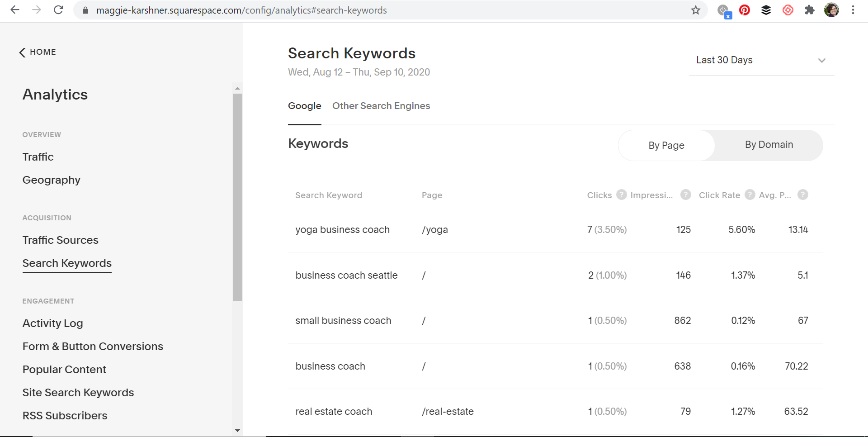Bookmark the page with the star icon
Image resolution: width=868 pixels, height=437 pixels.
(x=696, y=10)
